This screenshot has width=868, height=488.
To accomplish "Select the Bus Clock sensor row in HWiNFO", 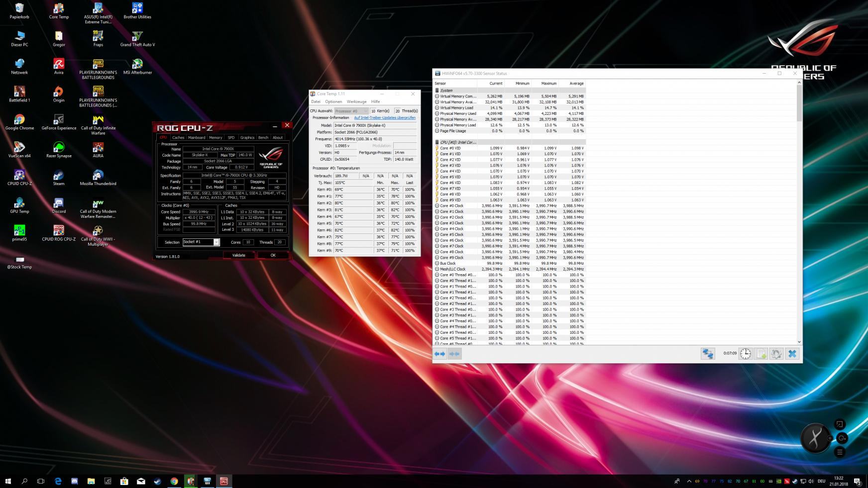I will click(x=510, y=263).
